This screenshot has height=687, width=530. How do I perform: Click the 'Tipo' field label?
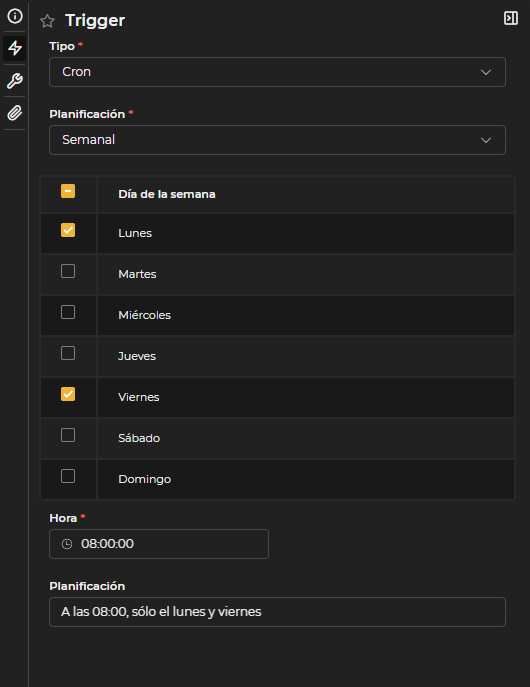pyautogui.click(x=62, y=46)
